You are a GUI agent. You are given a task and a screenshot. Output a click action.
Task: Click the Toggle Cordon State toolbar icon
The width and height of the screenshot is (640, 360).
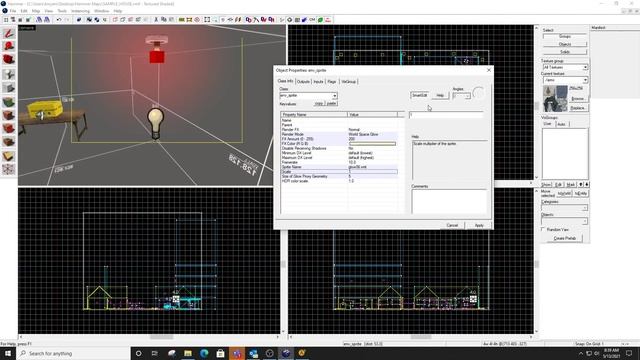[182, 20]
